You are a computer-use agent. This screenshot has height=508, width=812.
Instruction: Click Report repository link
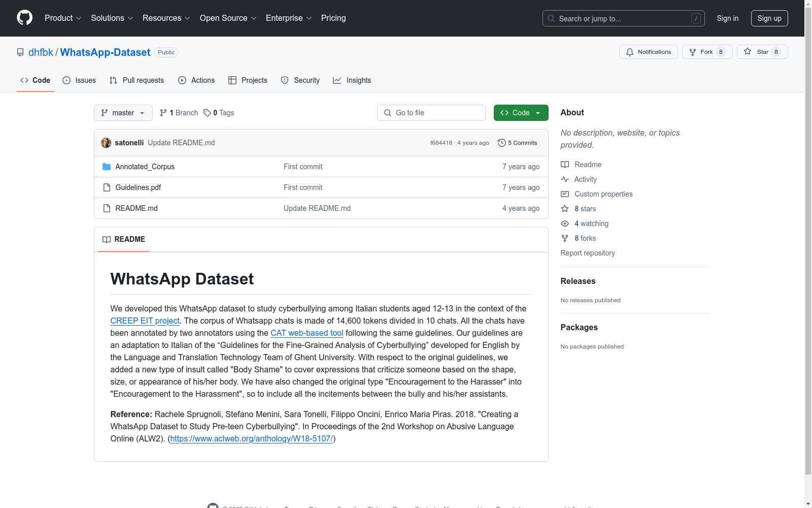588,253
